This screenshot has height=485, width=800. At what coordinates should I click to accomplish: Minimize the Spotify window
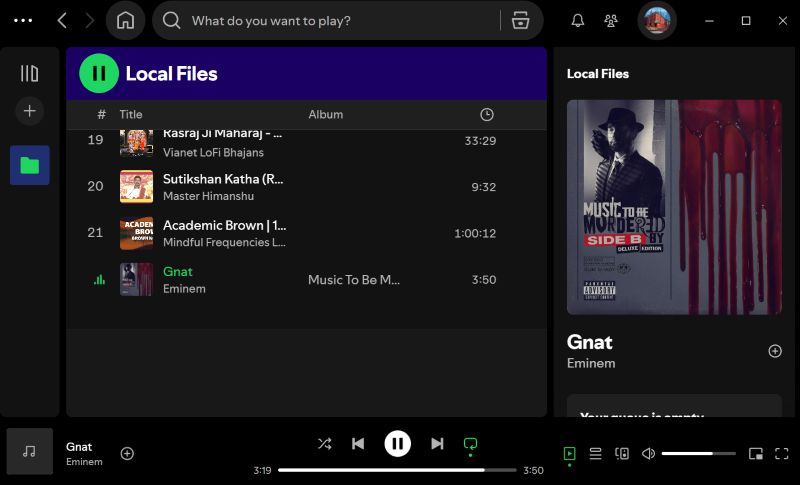coord(709,20)
